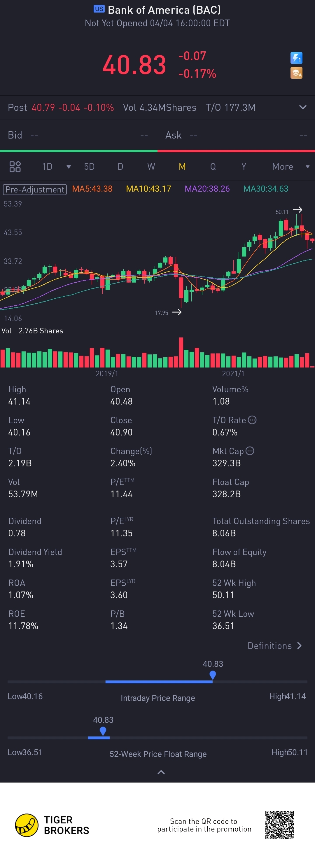Select the M monthly chart period

click(x=182, y=167)
